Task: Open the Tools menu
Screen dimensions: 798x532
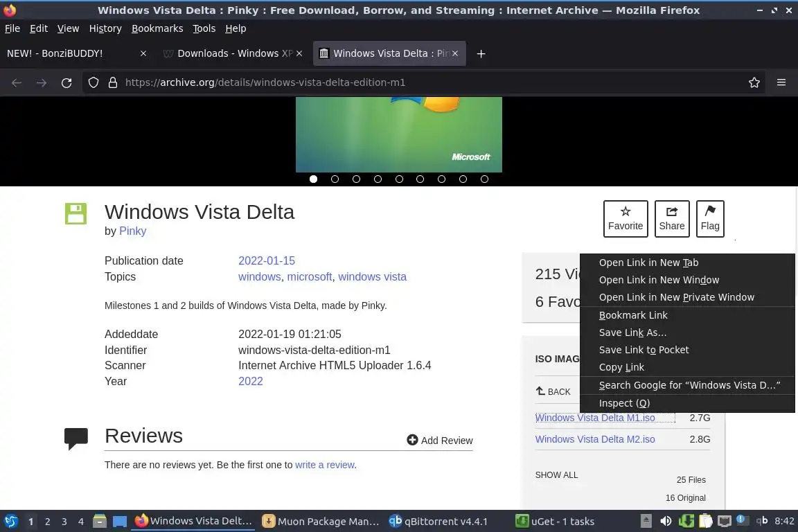Action: pyautogui.click(x=204, y=28)
